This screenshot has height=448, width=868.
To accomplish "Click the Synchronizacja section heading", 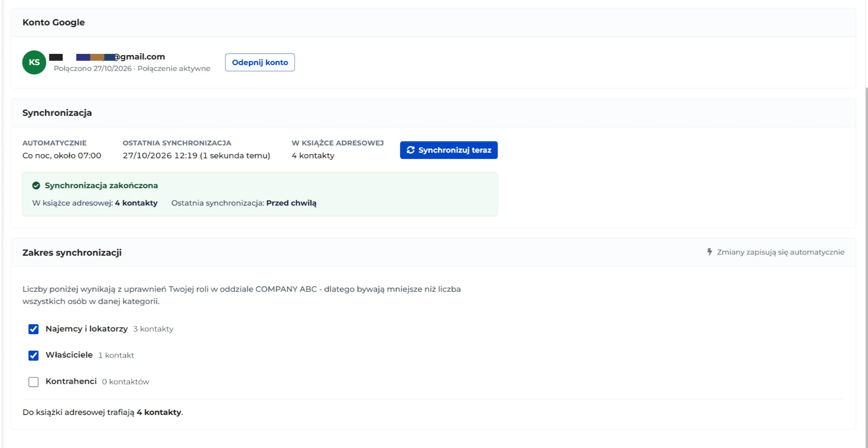I will pos(57,113).
